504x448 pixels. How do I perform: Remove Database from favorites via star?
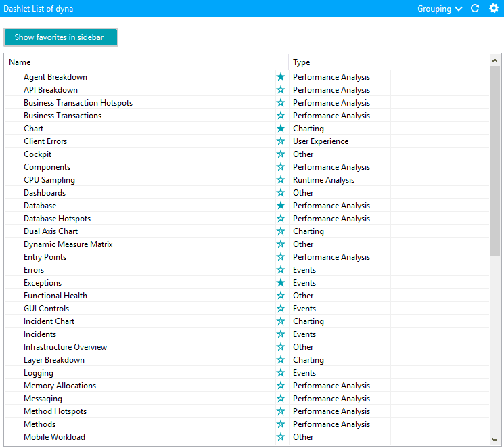pyautogui.click(x=281, y=206)
